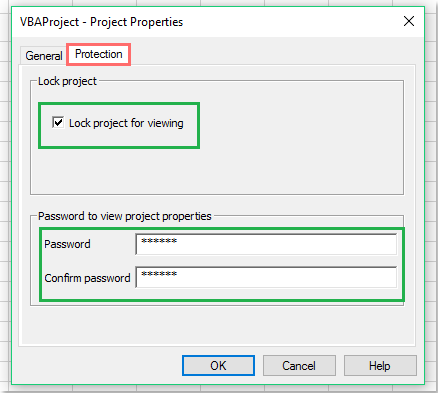This screenshot has width=438, height=393.
Task: Click the Cancel button
Action: (299, 366)
